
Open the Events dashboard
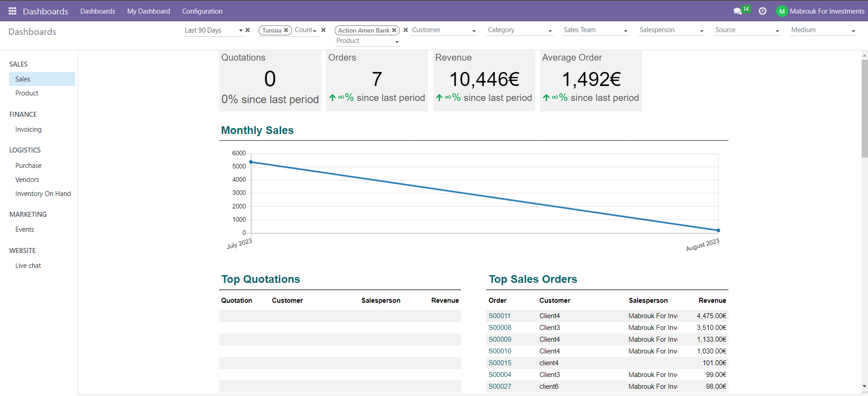[x=42, y=229]
